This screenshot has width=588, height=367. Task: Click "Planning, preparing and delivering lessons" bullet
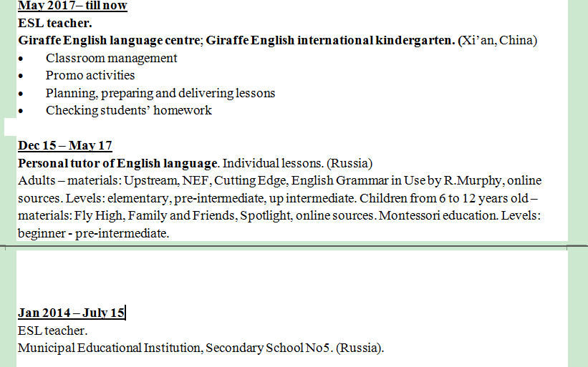coord(160,93)
